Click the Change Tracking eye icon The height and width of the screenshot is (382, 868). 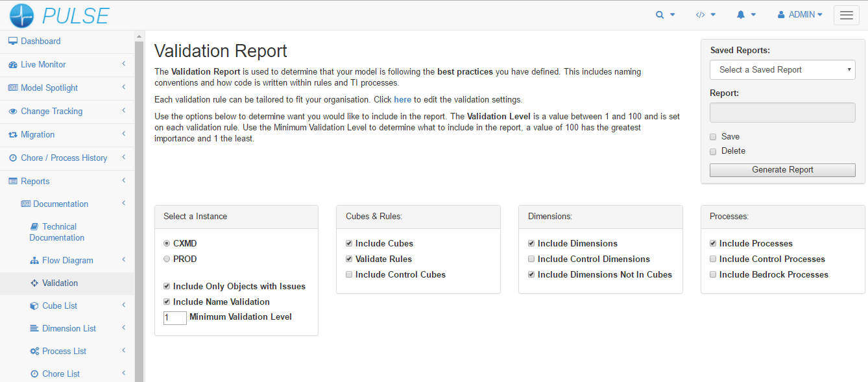(12, 112)
